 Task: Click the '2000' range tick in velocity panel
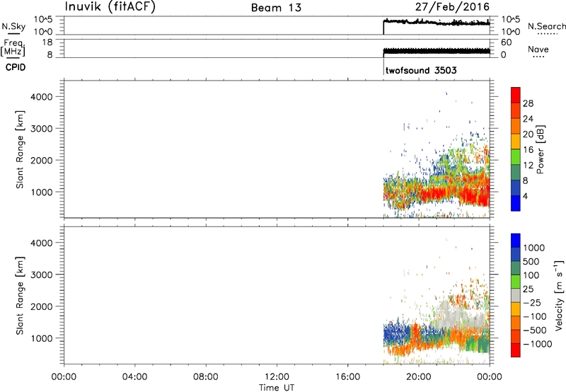pos(42,306)
